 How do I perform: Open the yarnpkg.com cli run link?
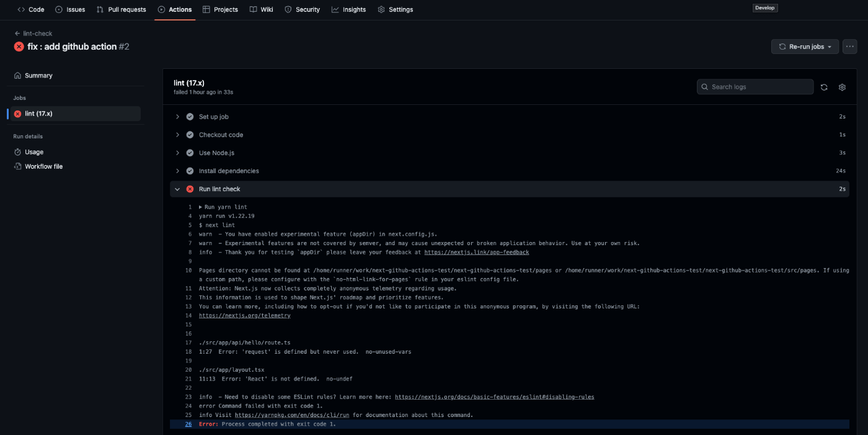[292, 415]
